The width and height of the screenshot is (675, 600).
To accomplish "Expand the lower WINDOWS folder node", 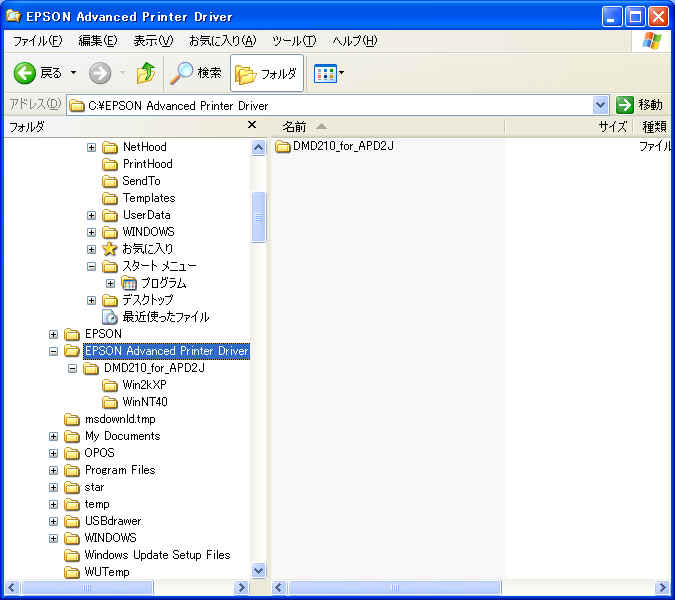I will [x=53, y=538].
